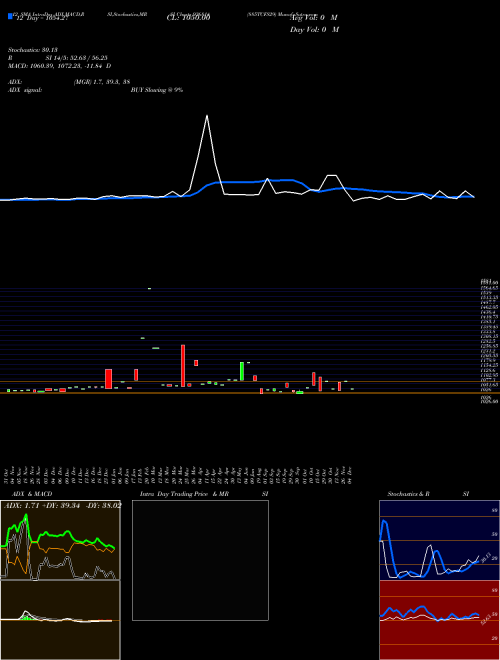Click inside the empty Intra Day chart box

click(x=200, y=560)
